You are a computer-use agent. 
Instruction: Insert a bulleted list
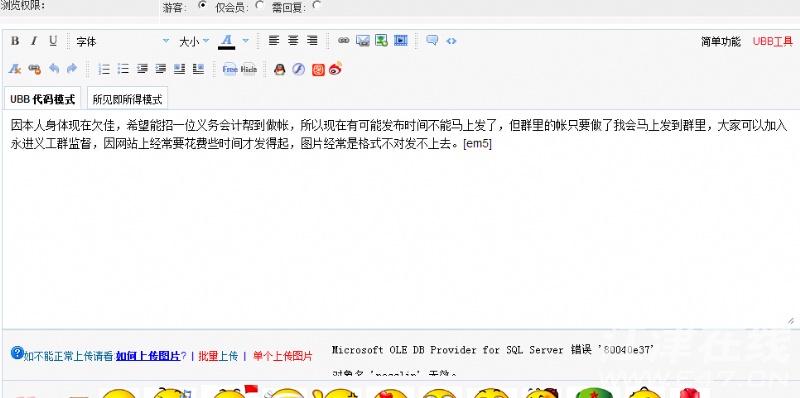point(123,69)
